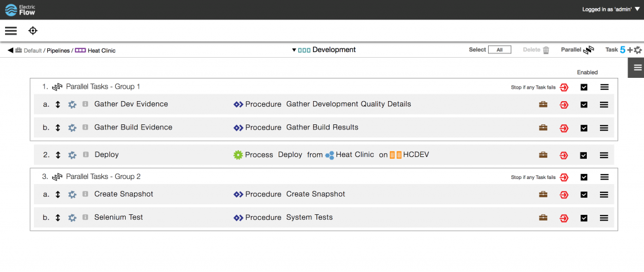Open row menu for Parallel Tasks Group 1
The width and height of the screenshot is (644, 272).
(604, 87)
